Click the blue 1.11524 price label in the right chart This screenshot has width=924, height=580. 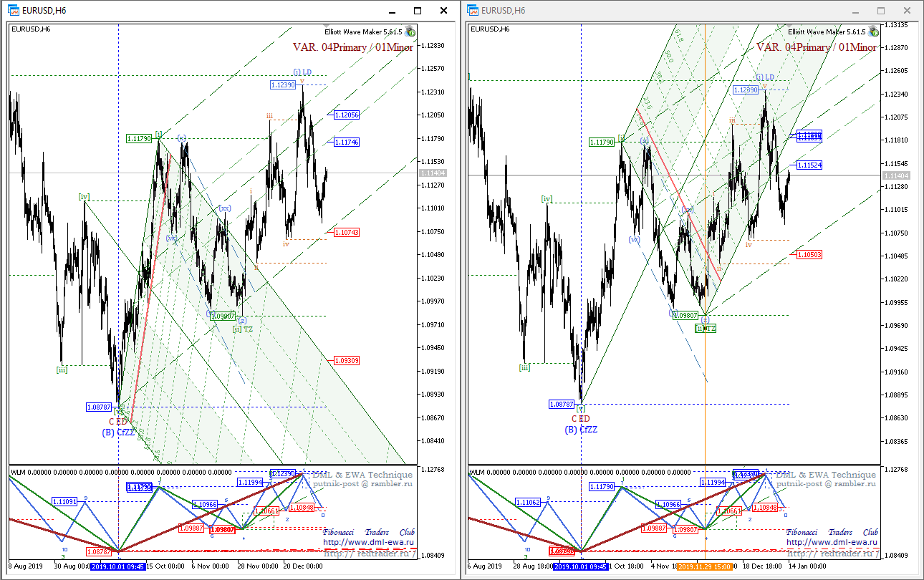tap(809, 165)
